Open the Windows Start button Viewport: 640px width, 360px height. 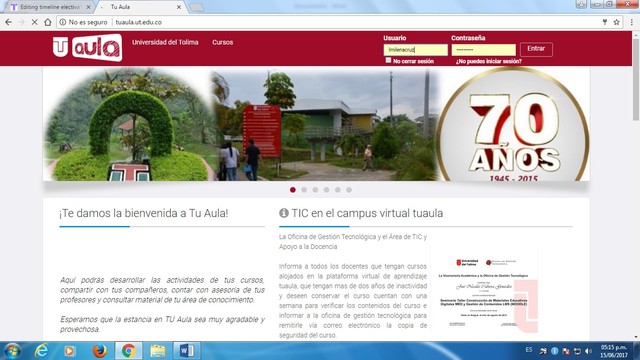(12, 351)
